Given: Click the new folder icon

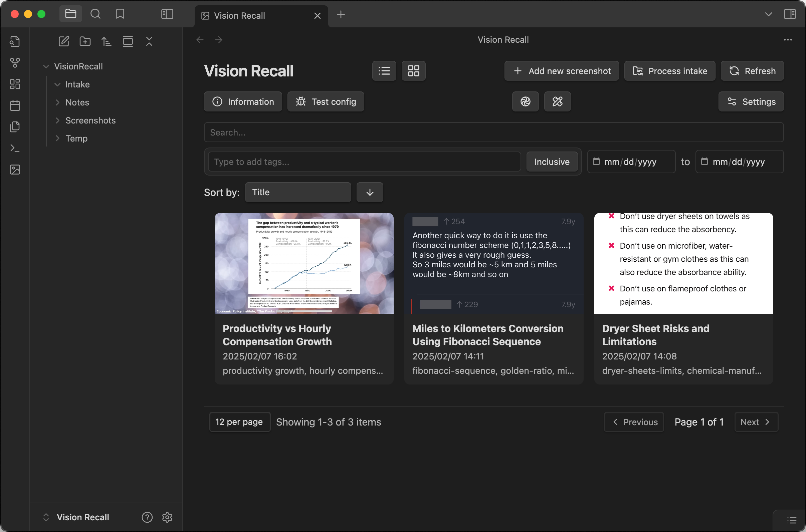Looking at the screenshot, I should (85, 41).
